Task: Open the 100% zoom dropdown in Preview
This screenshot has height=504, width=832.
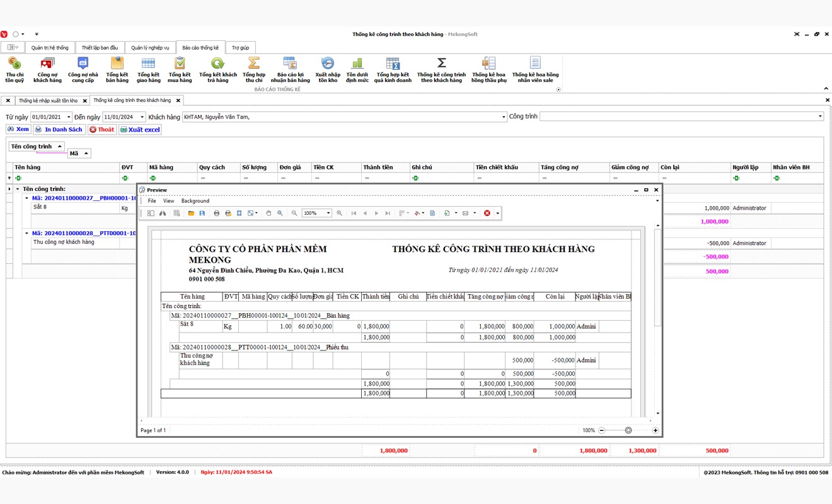Action: click(x=328, y=214)
